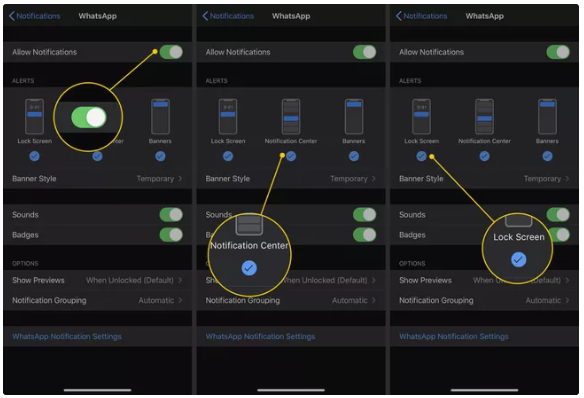Tap Lock Screen phone icon in right screenshot
Viewport: 584px width, 398px height.
(421, 117)
